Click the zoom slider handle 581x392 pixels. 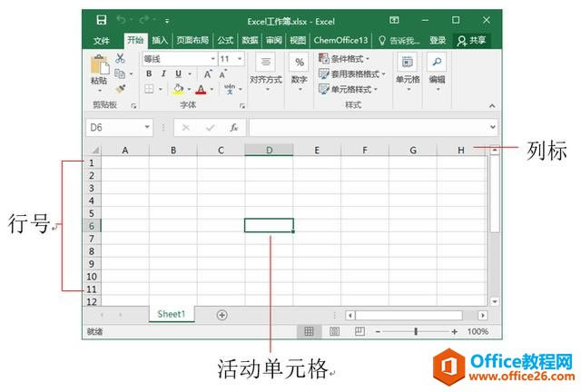click(416, 331)
